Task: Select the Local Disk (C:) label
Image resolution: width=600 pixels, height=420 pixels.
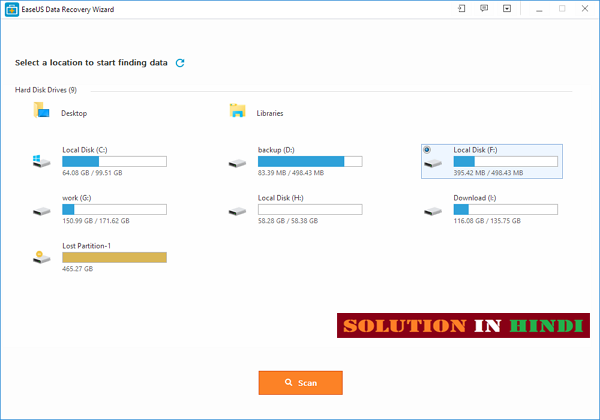Action: pyautogui.click(x=85, y=150)
